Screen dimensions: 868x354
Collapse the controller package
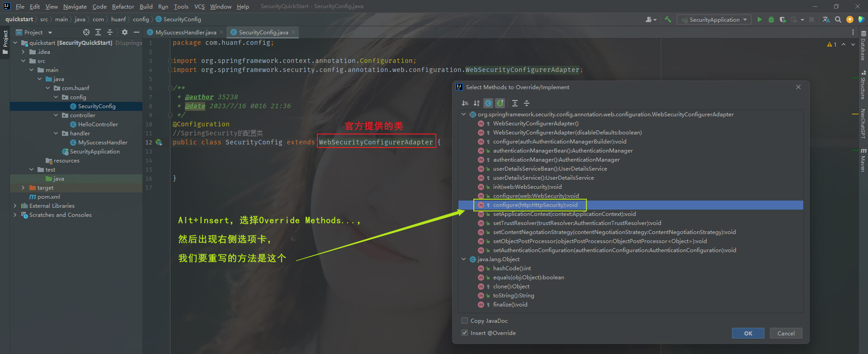click(56, 115)
